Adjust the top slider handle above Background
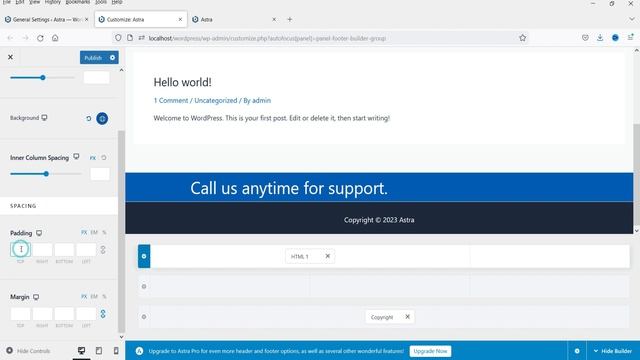Viewport: 640px width, 360px height. [x=42, y=78]
